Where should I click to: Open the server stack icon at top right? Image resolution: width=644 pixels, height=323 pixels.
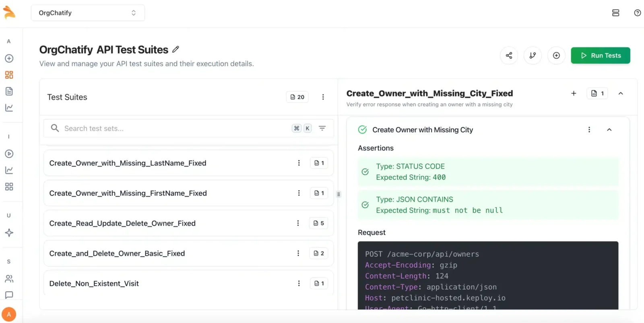[x=615, y=13]
